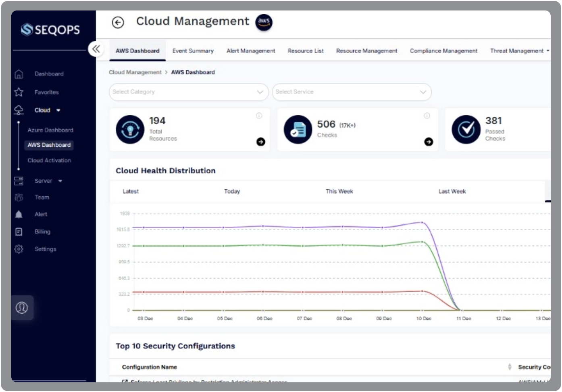The width and height of the screenshot is (562, 392).
Task: Click the back arrow next to Cloud Management
Action: click(x=118, y=23)
